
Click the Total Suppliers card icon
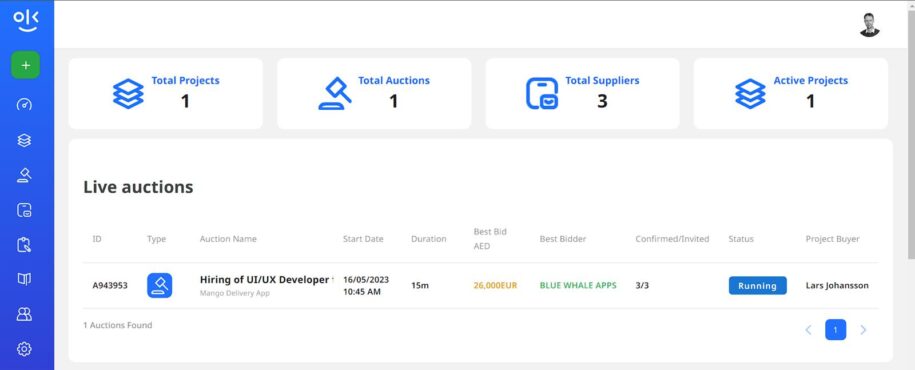click(542, 93)
